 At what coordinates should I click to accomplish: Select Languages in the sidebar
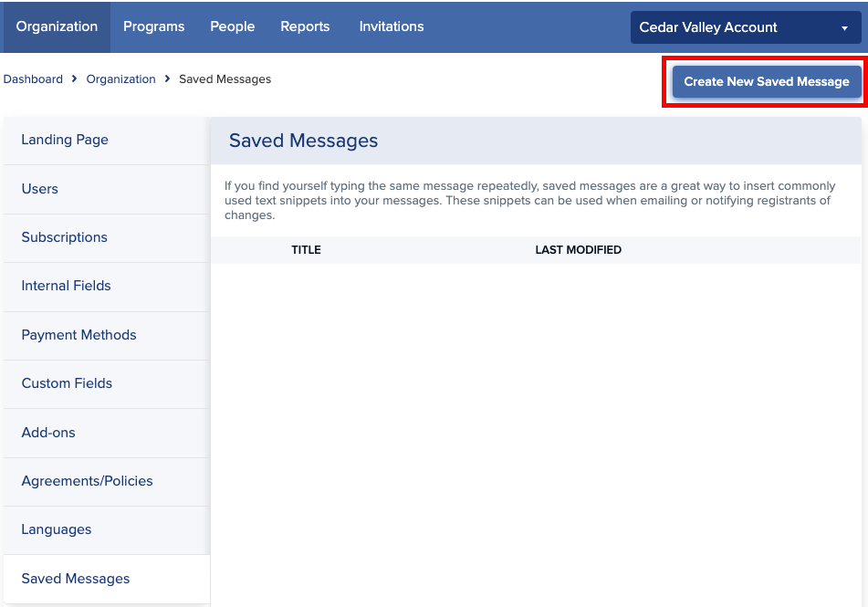[x=107, y=530]
